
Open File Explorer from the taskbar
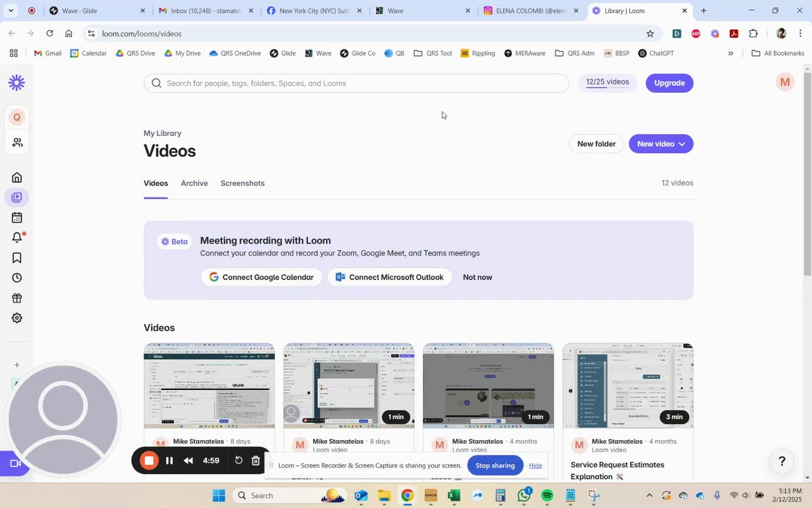tap(384, 495)
